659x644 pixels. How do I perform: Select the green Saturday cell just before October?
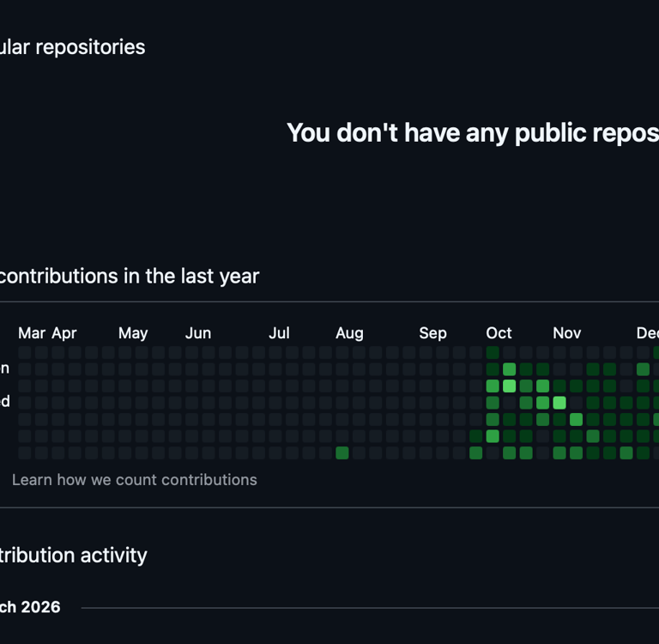pos(475,453)
